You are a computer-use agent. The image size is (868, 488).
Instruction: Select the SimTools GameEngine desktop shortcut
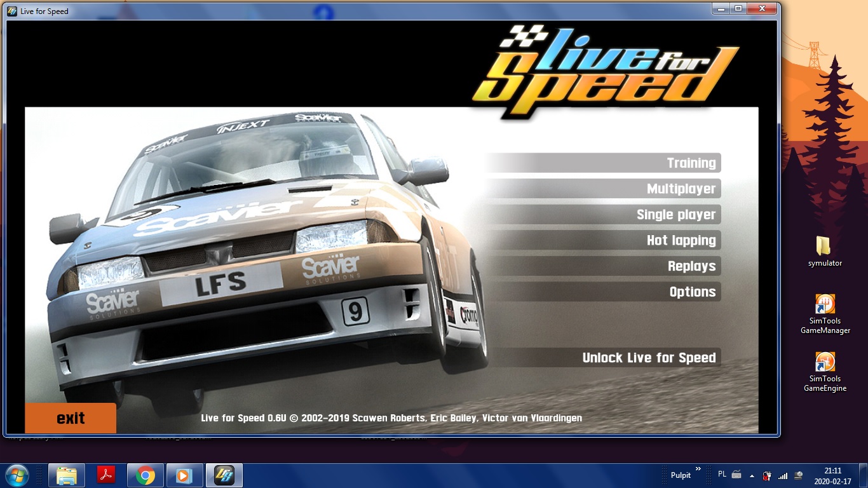click(825, 372)
